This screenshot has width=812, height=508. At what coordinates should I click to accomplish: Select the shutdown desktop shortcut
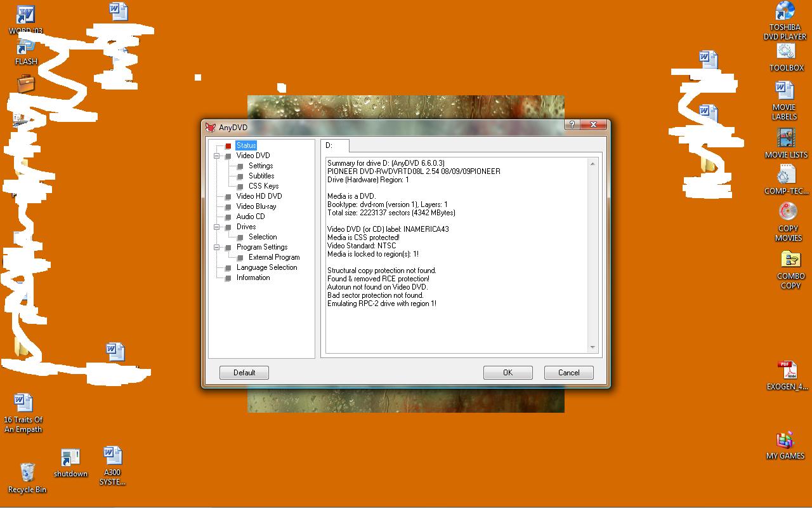click(x=70, y=464)
